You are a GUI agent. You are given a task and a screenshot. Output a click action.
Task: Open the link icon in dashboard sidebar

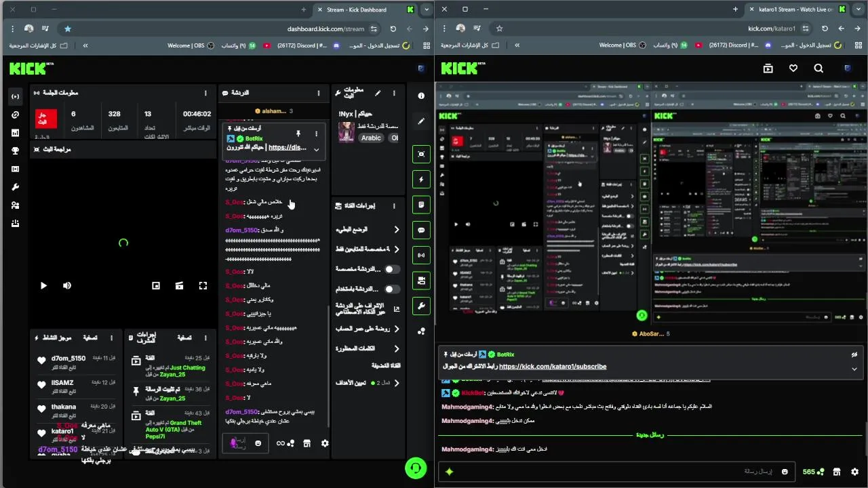(15, 115)
